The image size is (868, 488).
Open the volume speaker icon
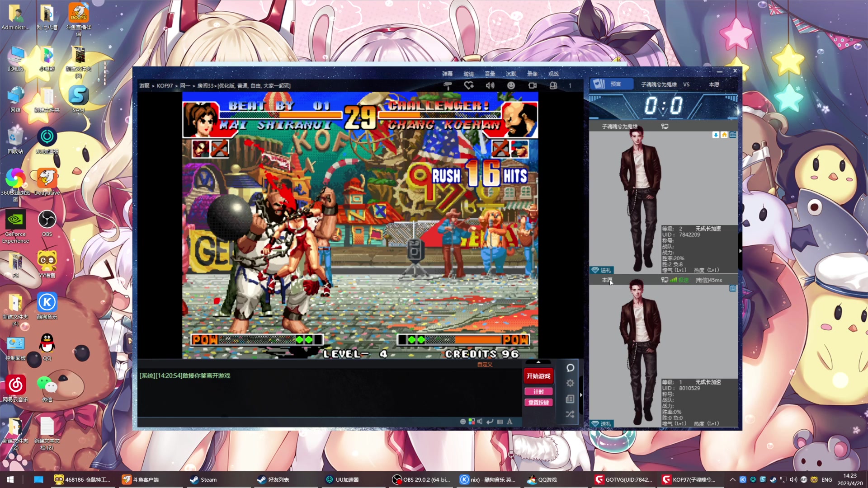[490, 85]
